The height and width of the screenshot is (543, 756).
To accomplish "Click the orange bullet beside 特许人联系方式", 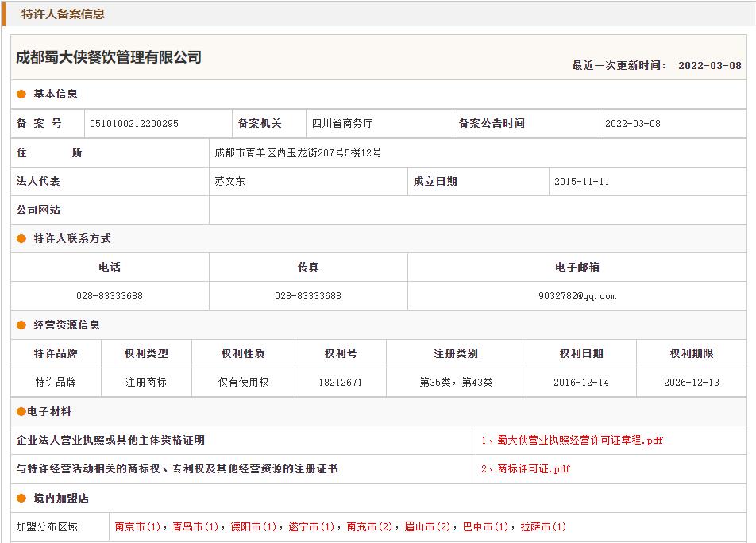I will pos(22,239).
